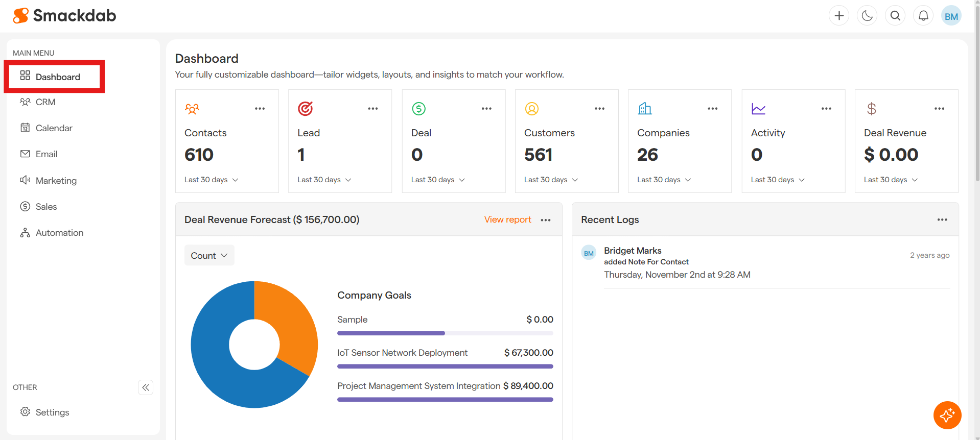This screenshot has height=440, width=980.
Task: Open the orange AI assistant sparkle button
Action: click(x=947, y=415)
